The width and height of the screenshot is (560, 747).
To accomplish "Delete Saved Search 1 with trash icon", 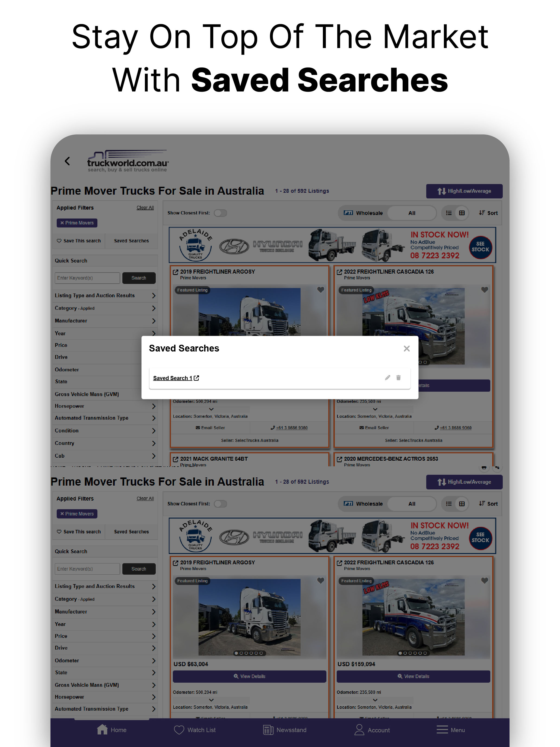I will 398,378.
